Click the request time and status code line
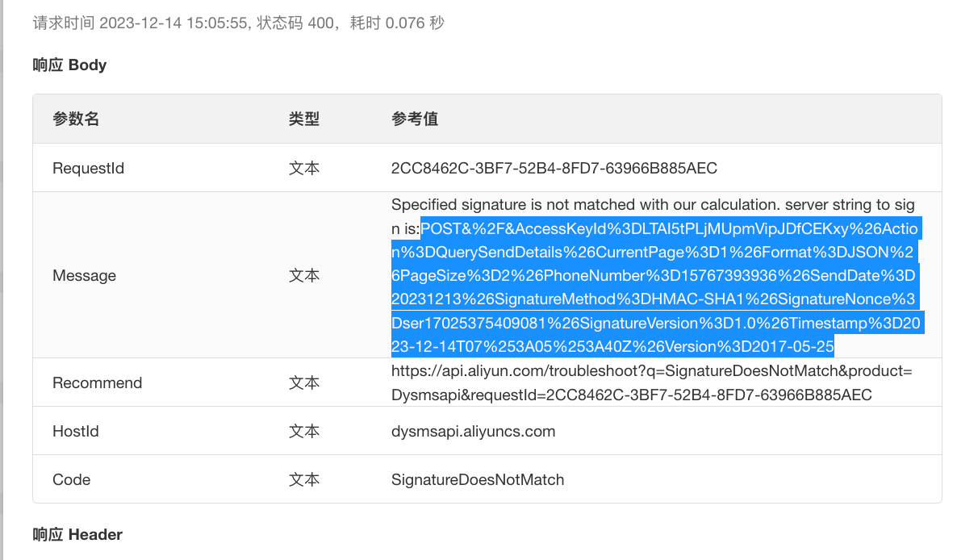 (238, 23)
